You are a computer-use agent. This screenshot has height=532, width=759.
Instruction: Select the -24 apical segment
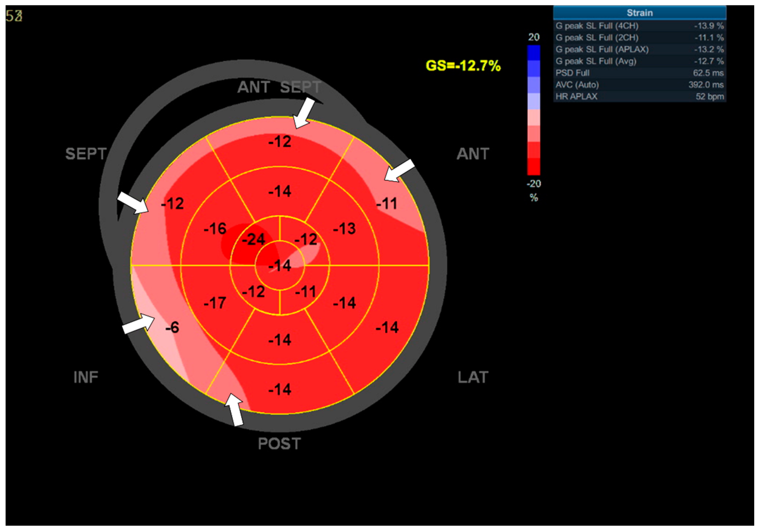[253, 239]
